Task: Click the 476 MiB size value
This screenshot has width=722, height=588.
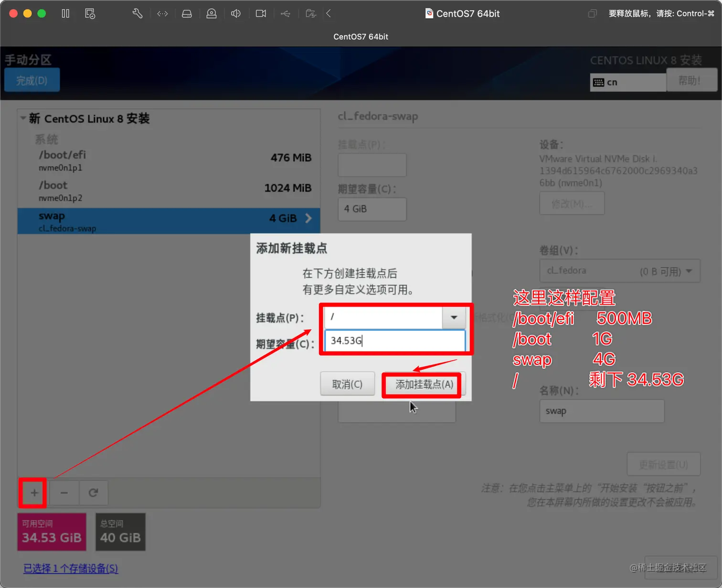Action: click(291, 158)
